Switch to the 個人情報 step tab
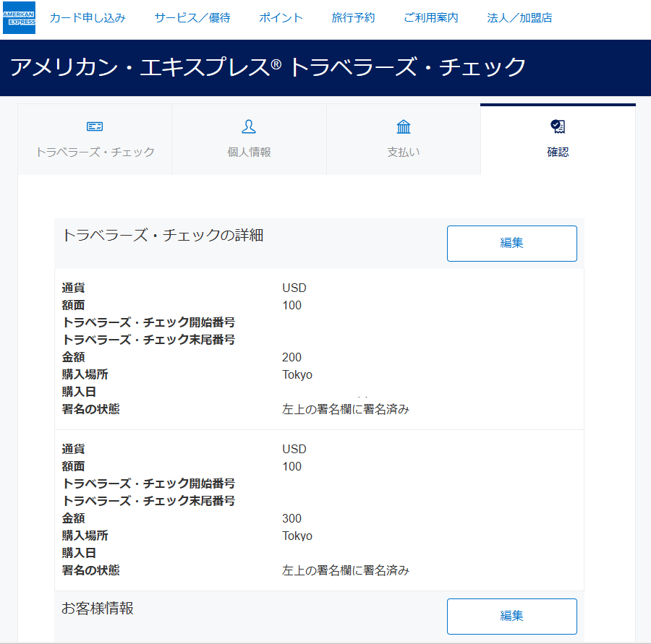The width and height of the screenshot is (651, 644). click(249, 139)
